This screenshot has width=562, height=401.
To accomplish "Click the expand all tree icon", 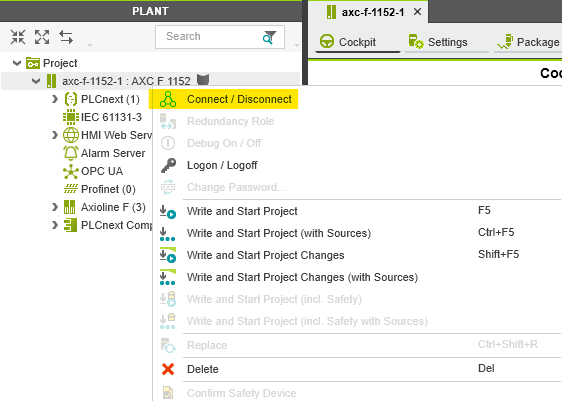I will click(42, 37).
